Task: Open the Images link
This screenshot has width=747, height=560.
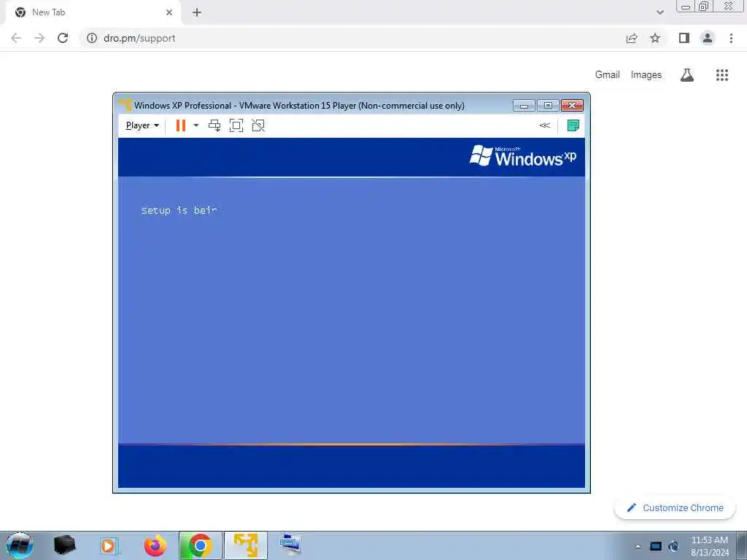Action: pos(646,75)
